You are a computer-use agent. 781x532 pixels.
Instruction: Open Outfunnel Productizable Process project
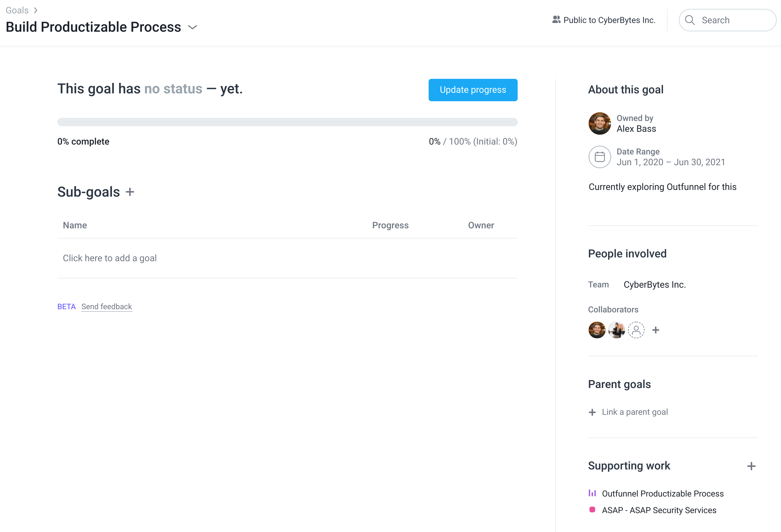662,493
